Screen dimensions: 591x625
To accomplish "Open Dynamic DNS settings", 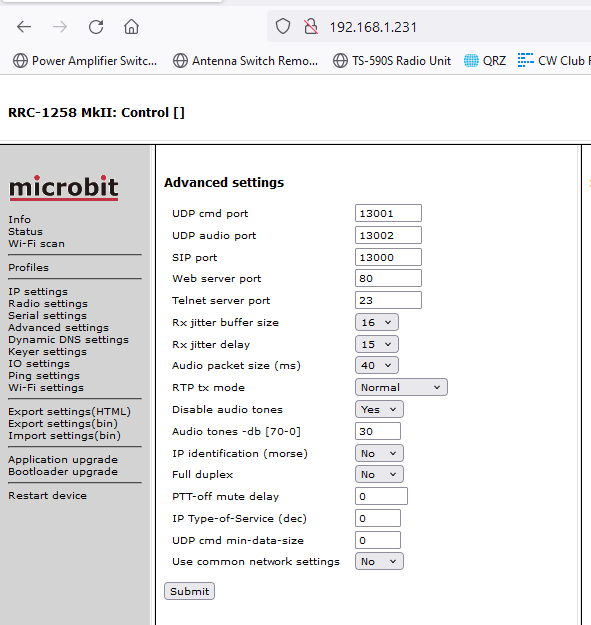I will (x=69, y=340).
